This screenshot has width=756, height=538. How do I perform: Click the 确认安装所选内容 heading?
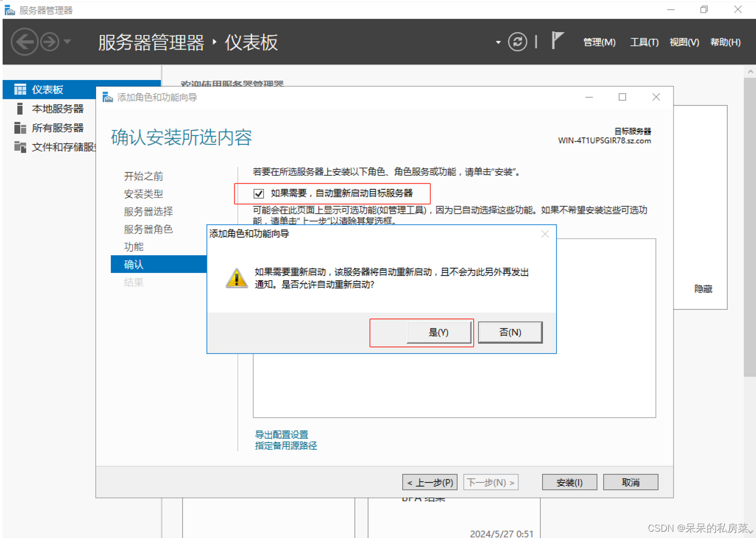click(x=181, y=138)
